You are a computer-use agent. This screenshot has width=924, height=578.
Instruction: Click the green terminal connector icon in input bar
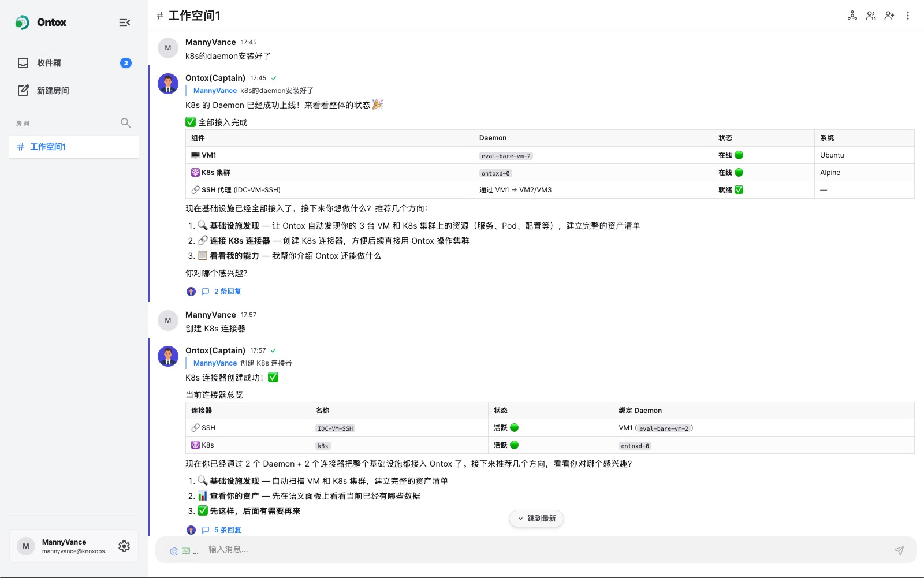point(186,551)
